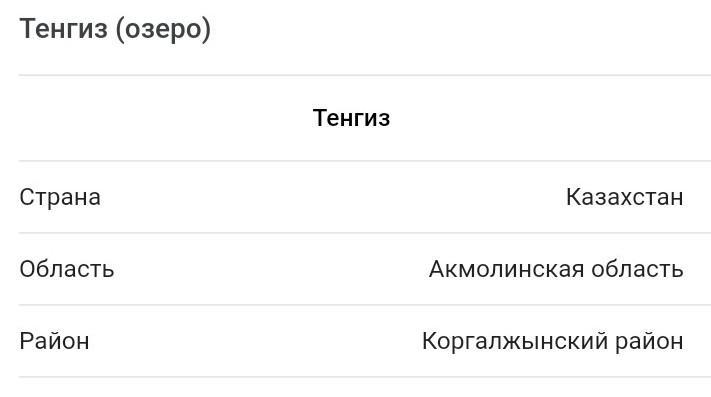711x397 pixels.
Task: Click the word Акмолинская in the value
Action: pyautogui.click(x=506, y=269)
